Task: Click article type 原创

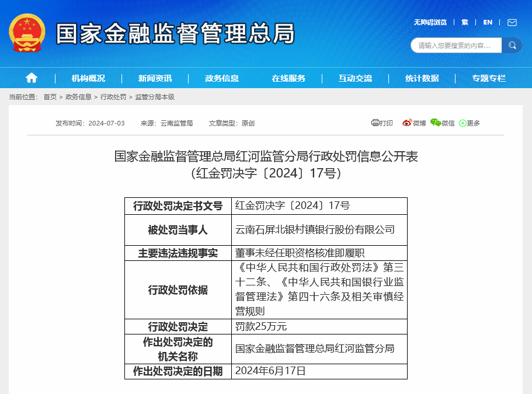Action: [x=248, y=123]
